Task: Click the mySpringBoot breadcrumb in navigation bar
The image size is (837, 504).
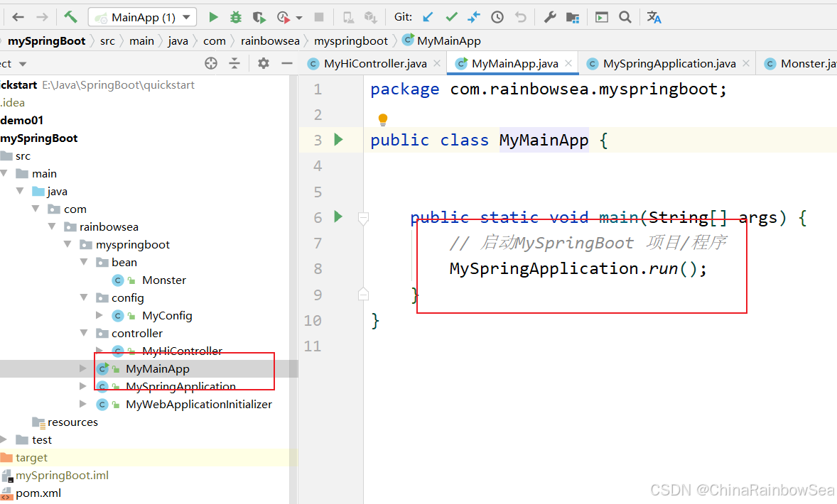Action: pyautogui.click(x=46, y=41)
